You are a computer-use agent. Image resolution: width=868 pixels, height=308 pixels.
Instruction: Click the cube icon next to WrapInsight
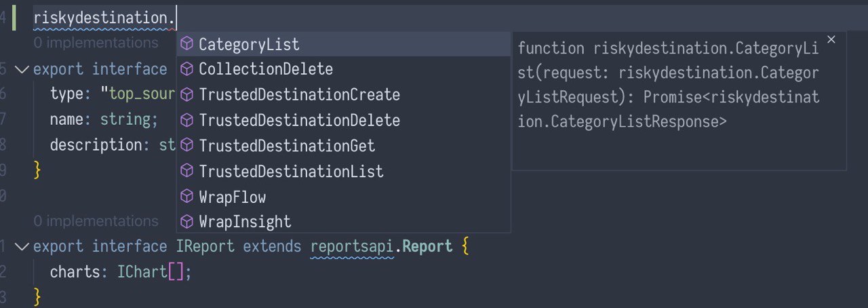(x=187, y=222)
